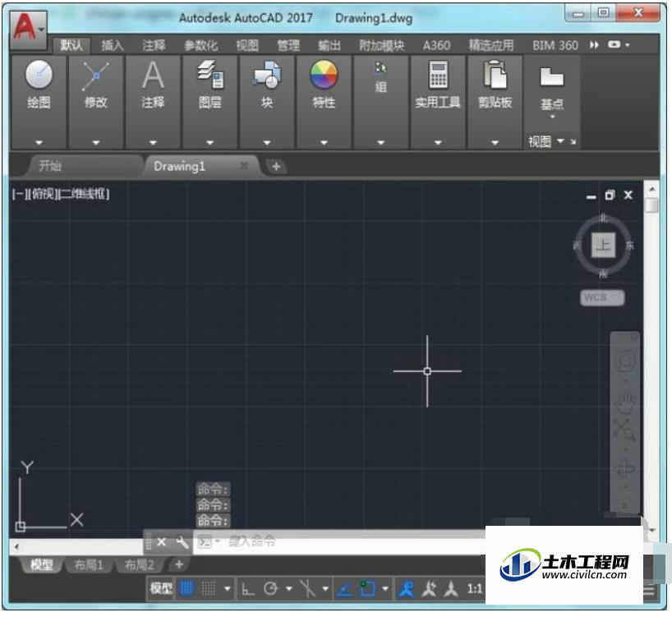Toggle object snap tracking in status bar

[x=345, y=590]
